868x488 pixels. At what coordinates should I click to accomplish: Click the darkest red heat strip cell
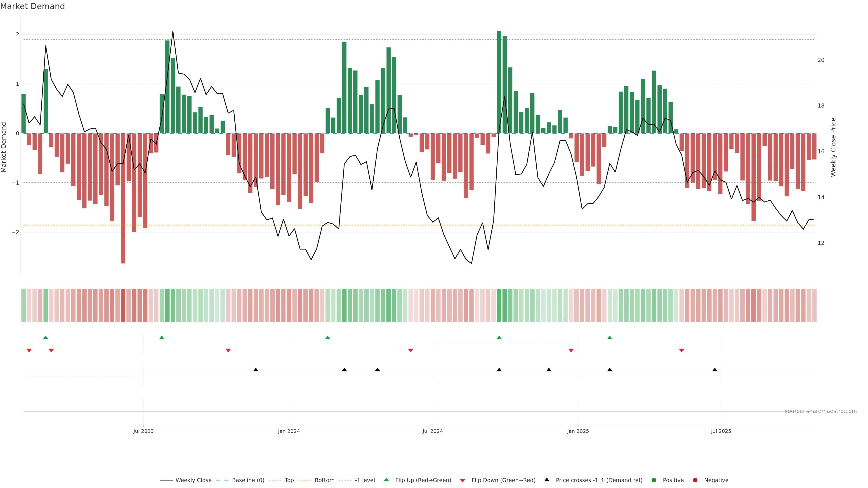click(x=123, y=305)
